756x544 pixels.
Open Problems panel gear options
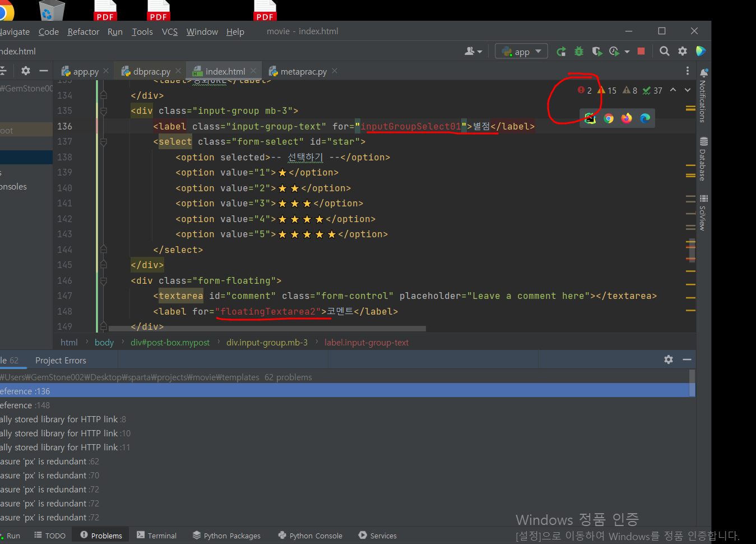(669, 359)
